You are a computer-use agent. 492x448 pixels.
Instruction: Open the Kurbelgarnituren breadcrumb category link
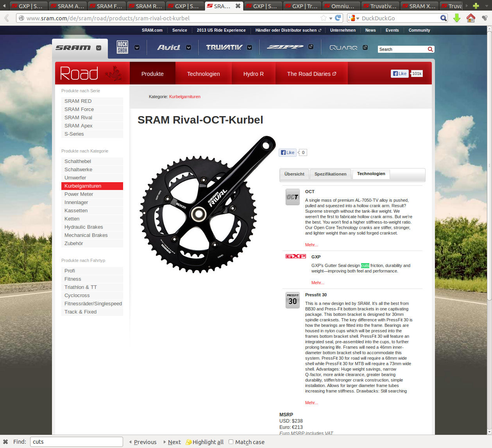[x=185, y=97]
